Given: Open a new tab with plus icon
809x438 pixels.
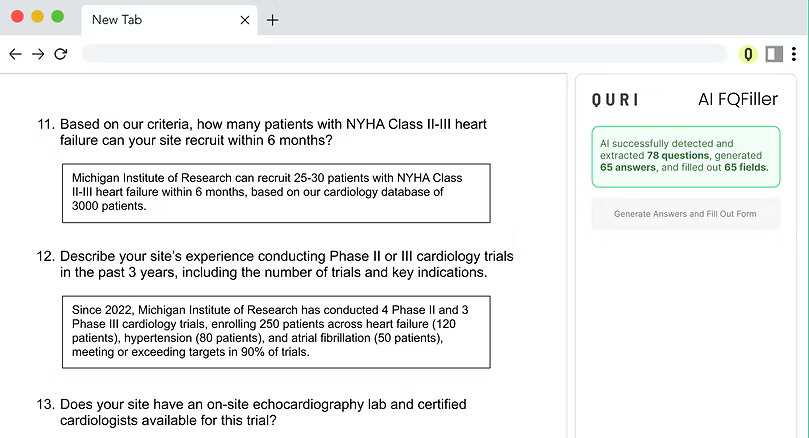Looking at the screenshot, I should 273,20.
